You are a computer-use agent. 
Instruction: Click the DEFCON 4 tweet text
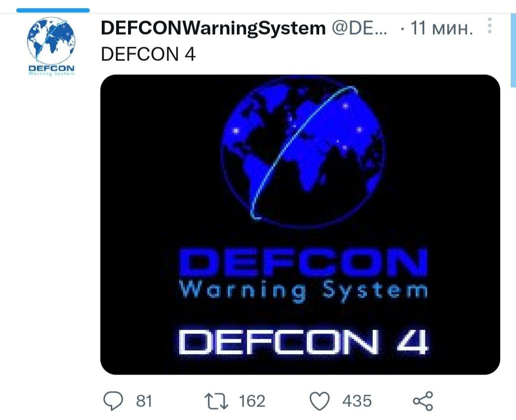click(148, 54)
